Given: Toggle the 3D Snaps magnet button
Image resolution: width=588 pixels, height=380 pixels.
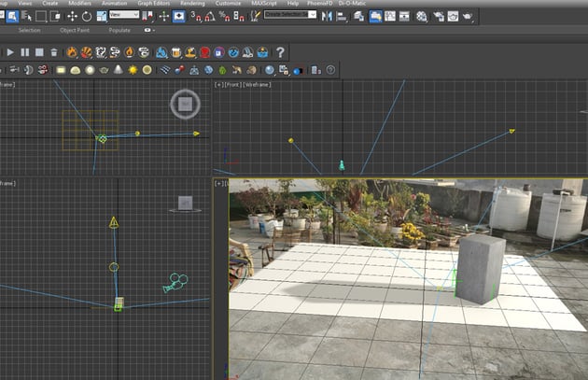Looking at the screenshot, I should (195, 16).
